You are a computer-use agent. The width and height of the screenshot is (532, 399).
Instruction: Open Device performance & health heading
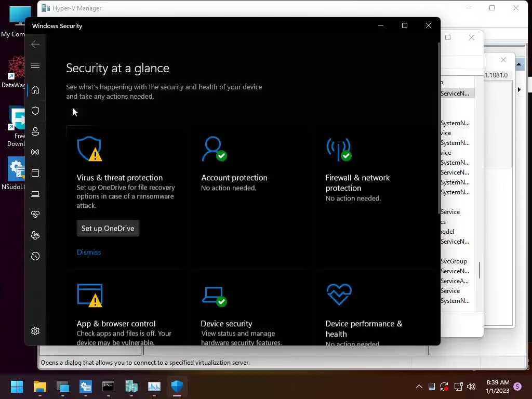pos(364,329)
